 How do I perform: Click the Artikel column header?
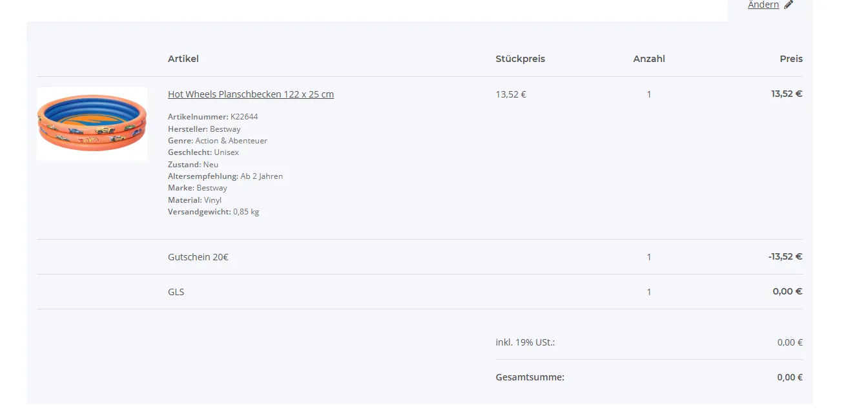coord(183,59)
